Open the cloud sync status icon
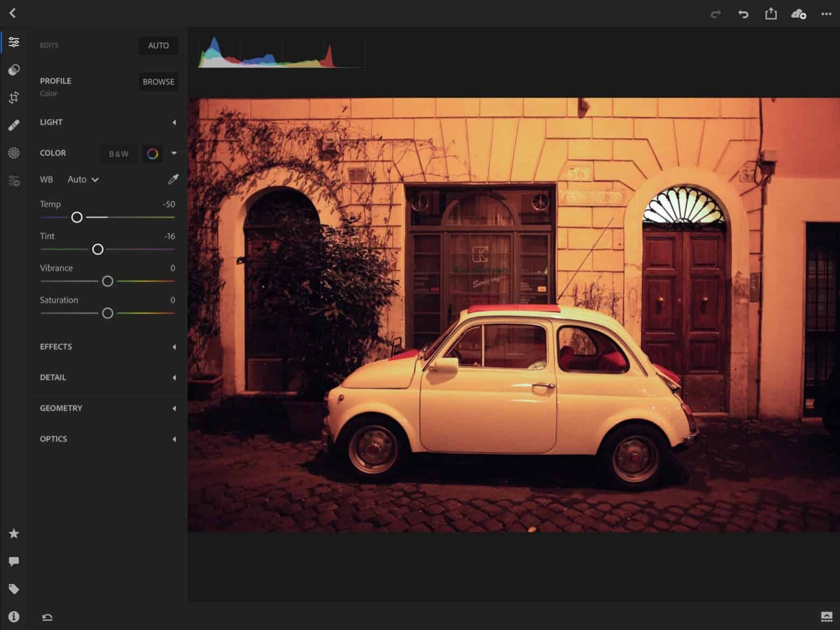 [798, 14]
